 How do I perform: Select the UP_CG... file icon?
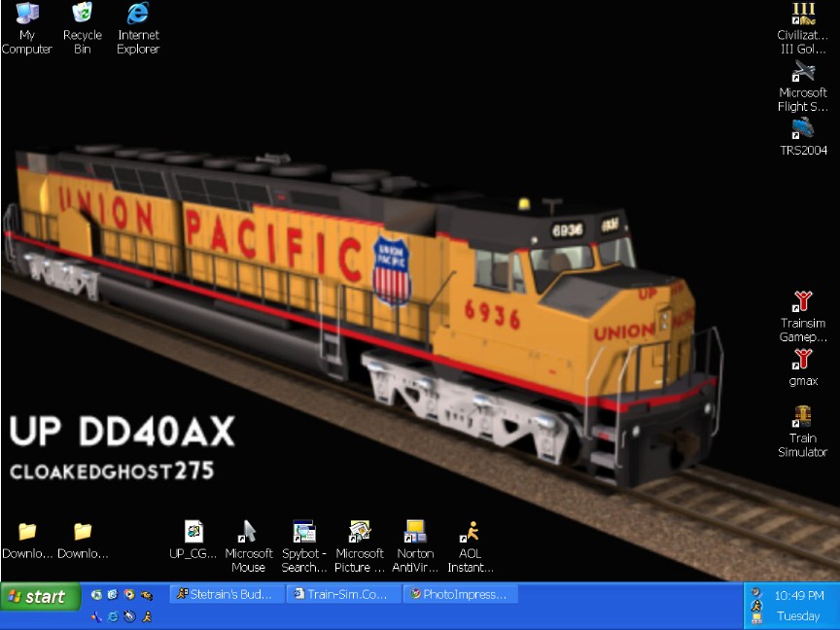(192, 540)
